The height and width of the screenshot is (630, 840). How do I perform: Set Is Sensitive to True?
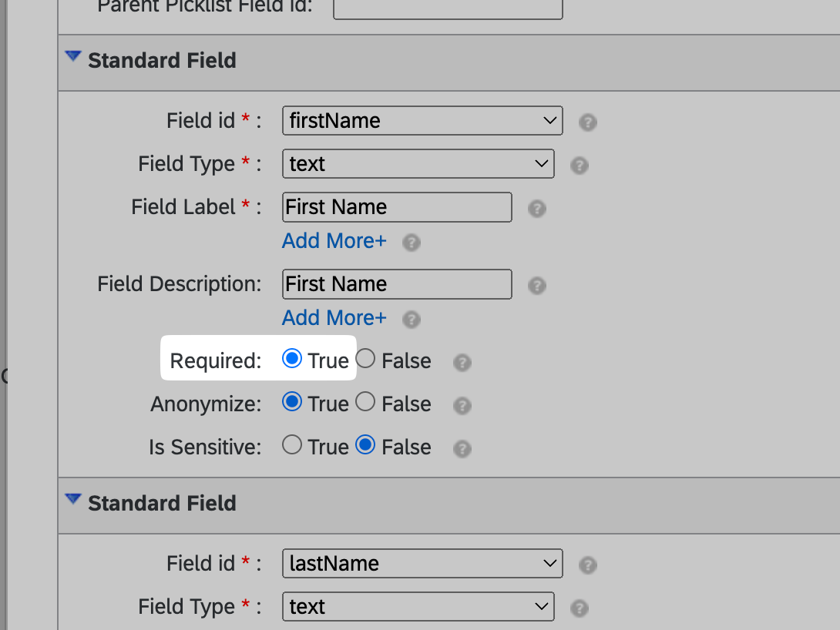tap(292, 445)
